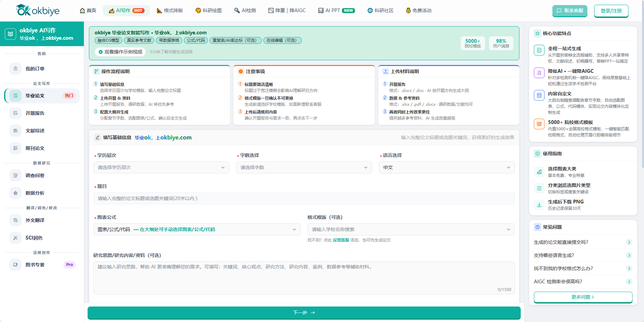This screenshot has height=322, width=644.
Task: Open the 图书专著 sidebar icon
Action: tap(15, 265)
